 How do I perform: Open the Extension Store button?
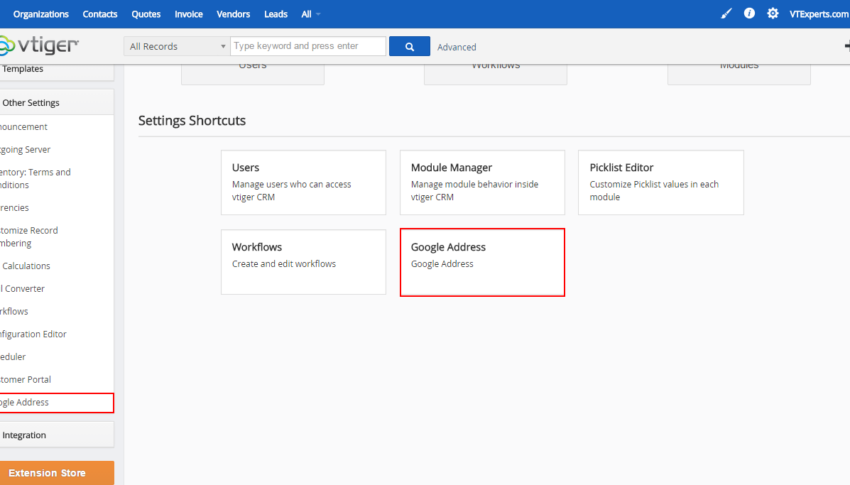click(x=56, y=473)
